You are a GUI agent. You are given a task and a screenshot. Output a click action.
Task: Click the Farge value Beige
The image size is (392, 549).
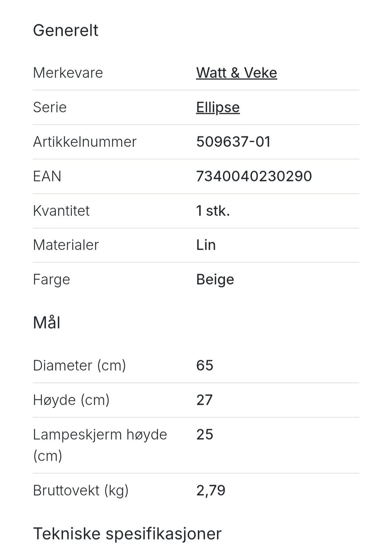(x=215, y=279)
